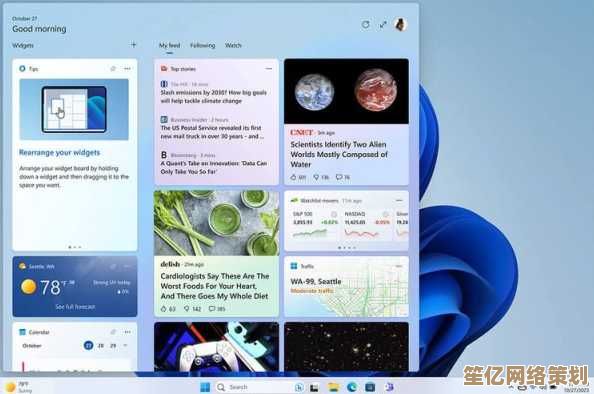Read 'Cardiologists Say These Are The Worst Foods'
This screenshot has height=394, width=594.
pyautogui.click(x=215, y=286)
